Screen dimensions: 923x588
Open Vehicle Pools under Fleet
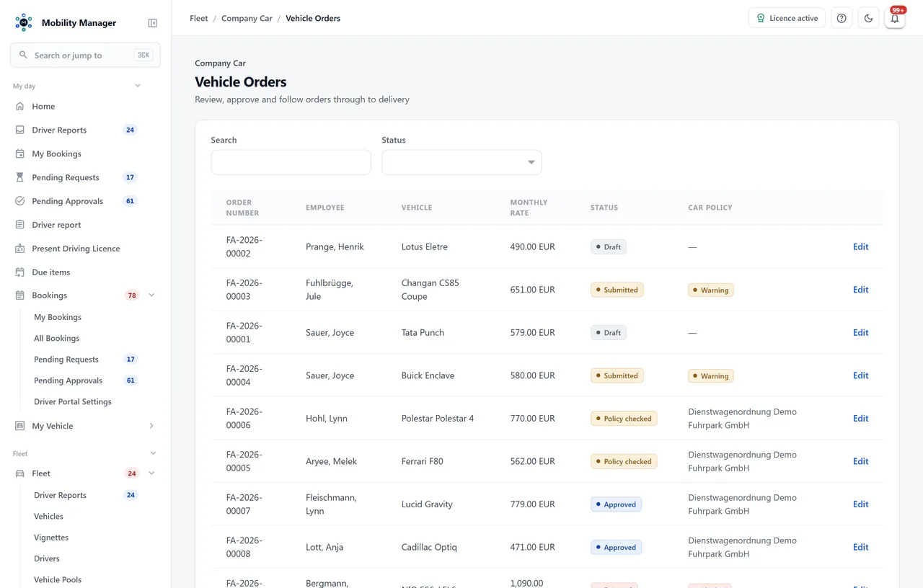58,579
